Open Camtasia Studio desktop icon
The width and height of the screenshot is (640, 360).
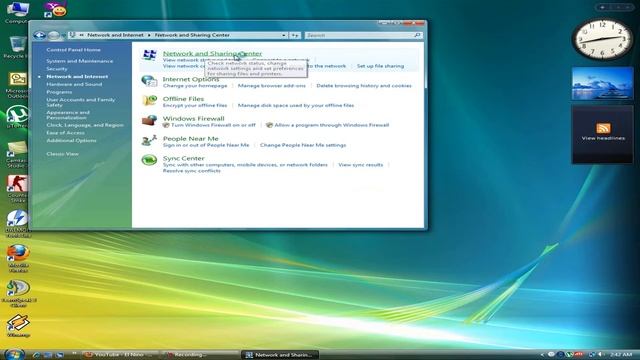point(18,154)
